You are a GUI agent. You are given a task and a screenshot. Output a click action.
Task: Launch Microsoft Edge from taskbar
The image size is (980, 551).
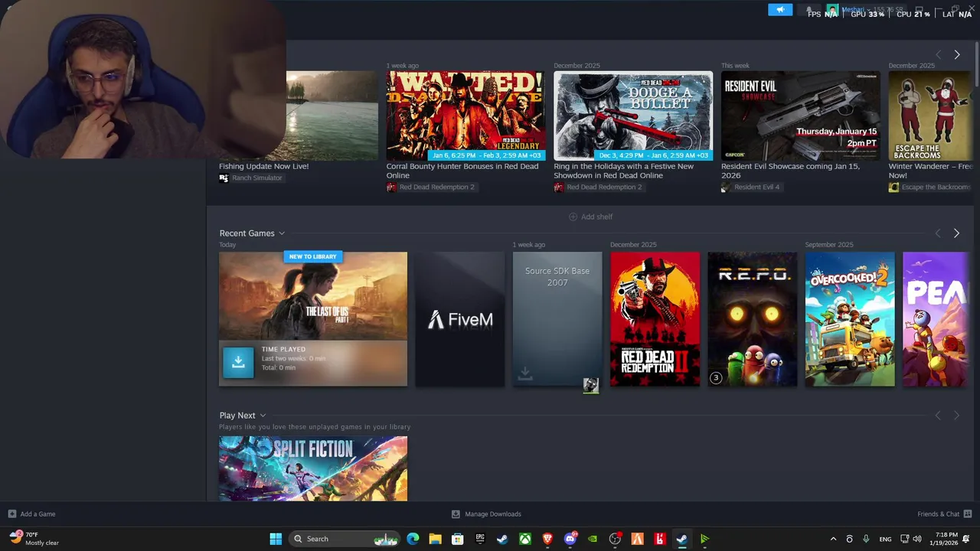coord(413,539)
